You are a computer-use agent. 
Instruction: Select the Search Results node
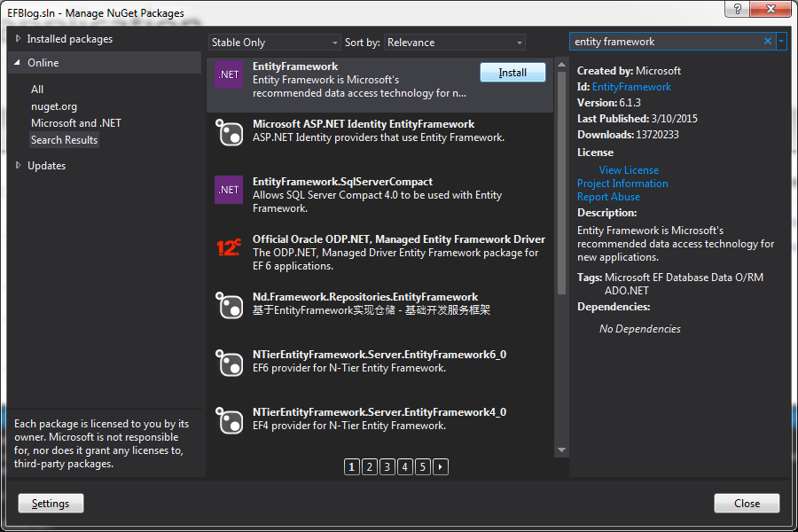point(64,140)
